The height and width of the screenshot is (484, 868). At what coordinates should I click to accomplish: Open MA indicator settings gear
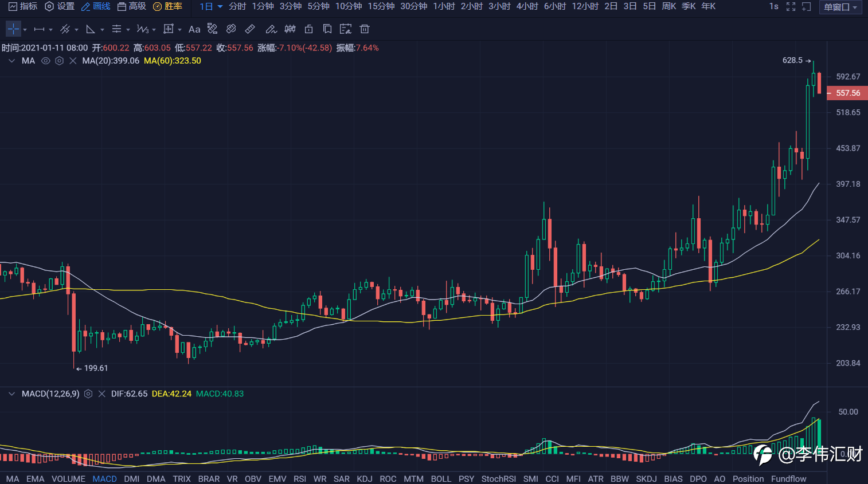pyautogui.click(x=59, y=61)
